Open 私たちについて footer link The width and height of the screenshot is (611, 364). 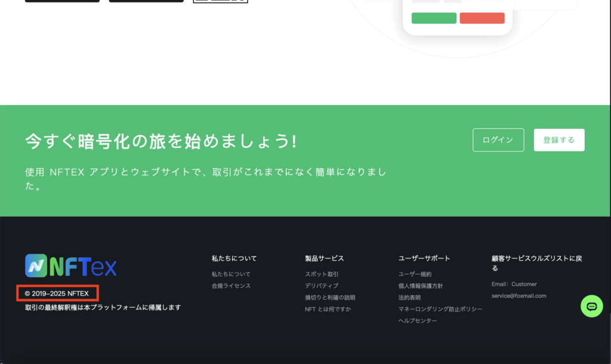pyautogui.click(x=231, y=274)
